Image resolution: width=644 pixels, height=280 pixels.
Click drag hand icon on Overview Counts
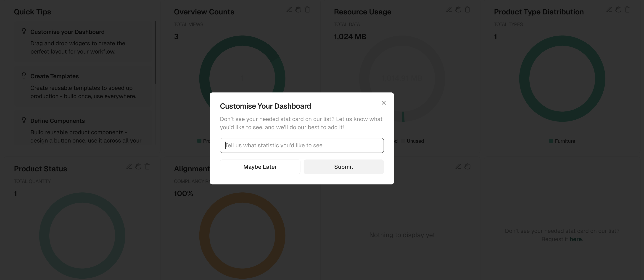[x=298, y=10]
